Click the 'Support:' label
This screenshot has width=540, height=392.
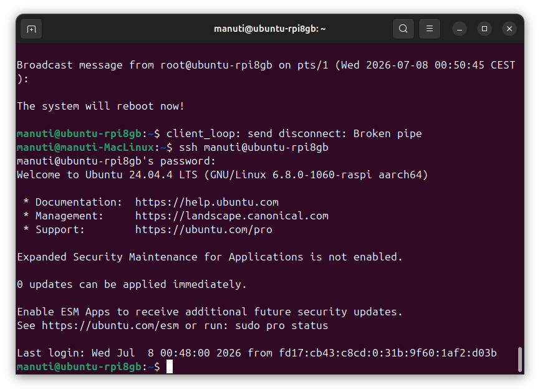(x=60, y=230)
